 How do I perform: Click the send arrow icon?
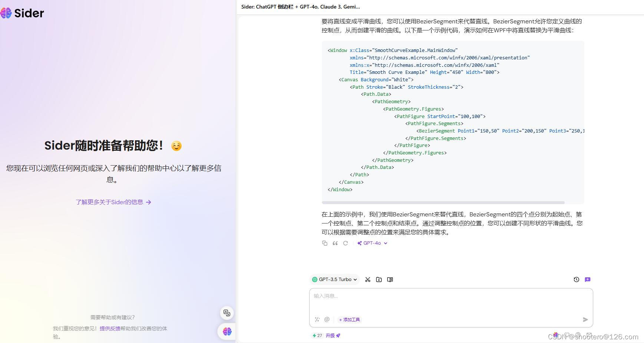coord(585,320)
